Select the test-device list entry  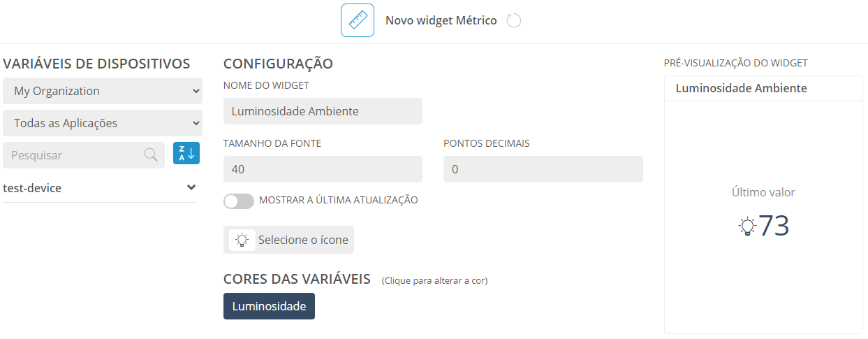click(100, 188)
